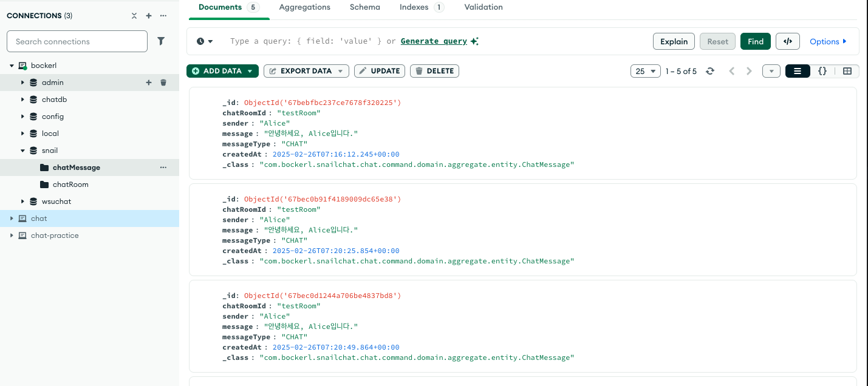The image size is (868, 386).
Task: Click the chatRoom folder icon
Action: click(x=44, y=185)
